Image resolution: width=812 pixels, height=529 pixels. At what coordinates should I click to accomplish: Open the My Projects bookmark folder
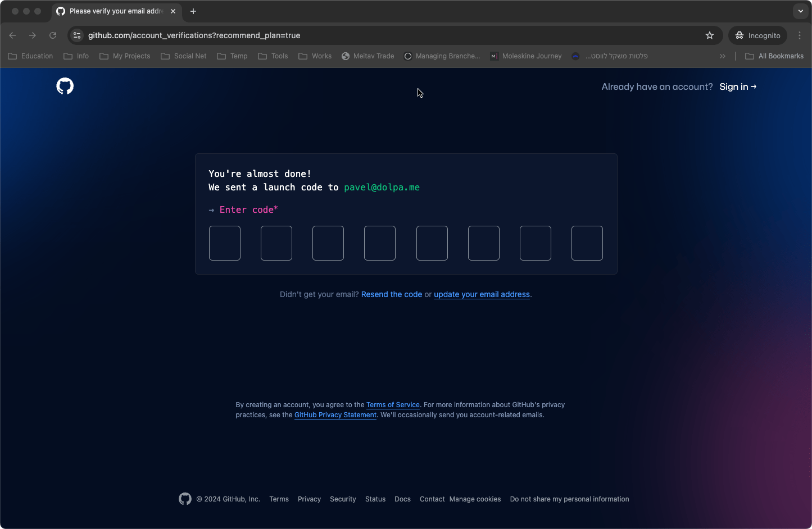[x=125, y=56]
